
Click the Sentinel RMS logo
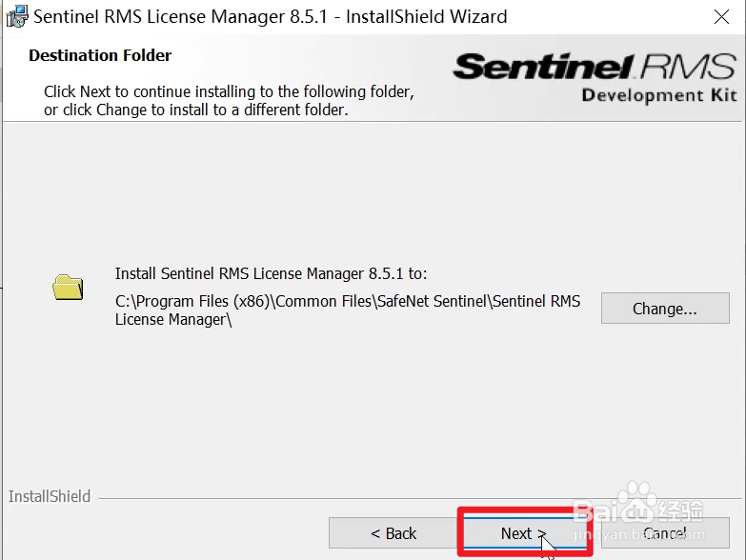click(x=595, y=67)
